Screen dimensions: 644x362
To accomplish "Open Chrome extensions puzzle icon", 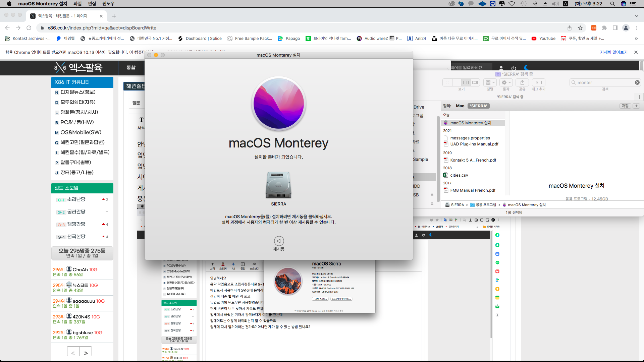I will tap(604, 28).
